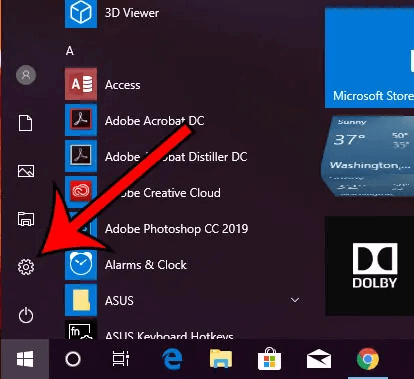414x379 pixels.
Task: Click the 3D Viewer cube icon
Action: point(81,13)
